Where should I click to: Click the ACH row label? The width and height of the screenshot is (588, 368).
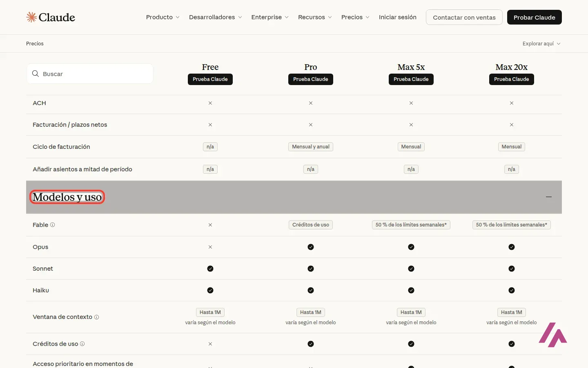(x=39, y=103)
